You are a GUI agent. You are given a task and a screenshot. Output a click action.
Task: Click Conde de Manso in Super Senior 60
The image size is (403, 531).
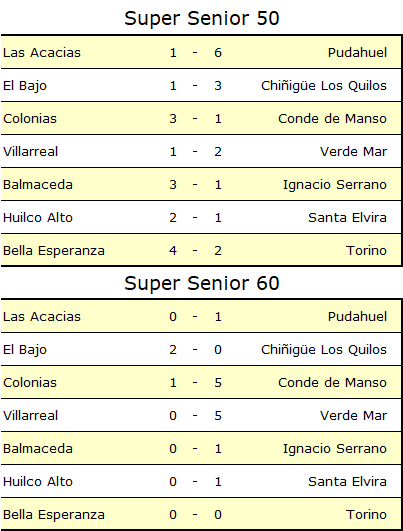(333, 383)
